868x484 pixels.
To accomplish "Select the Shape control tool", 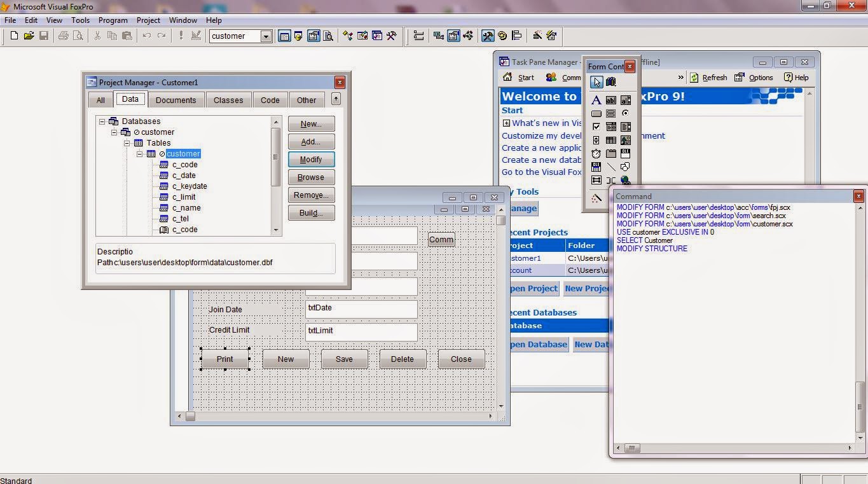I will (626, 167).
